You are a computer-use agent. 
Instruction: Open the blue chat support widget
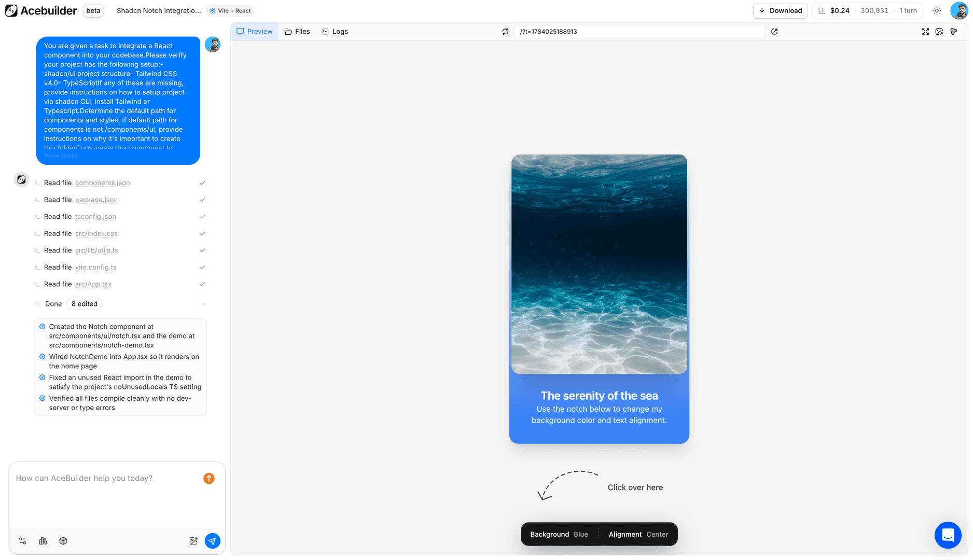[948, 535]
